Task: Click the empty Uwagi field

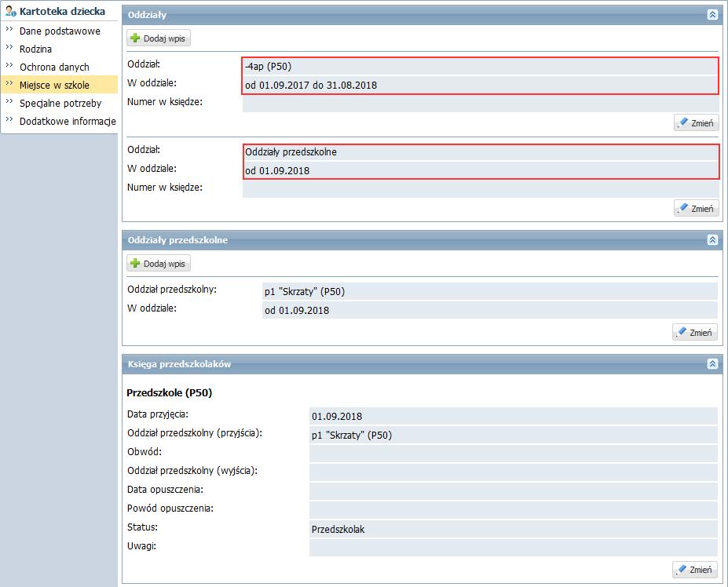Action: pos(514,548)
